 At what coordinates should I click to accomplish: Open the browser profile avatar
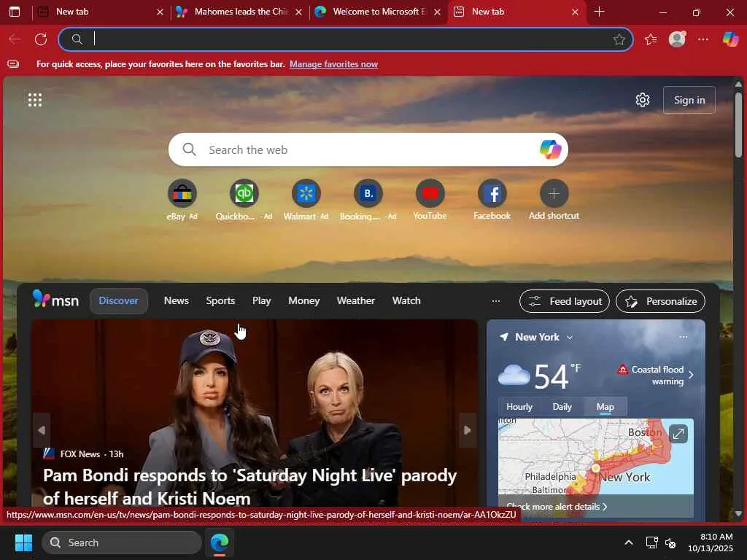677,39
